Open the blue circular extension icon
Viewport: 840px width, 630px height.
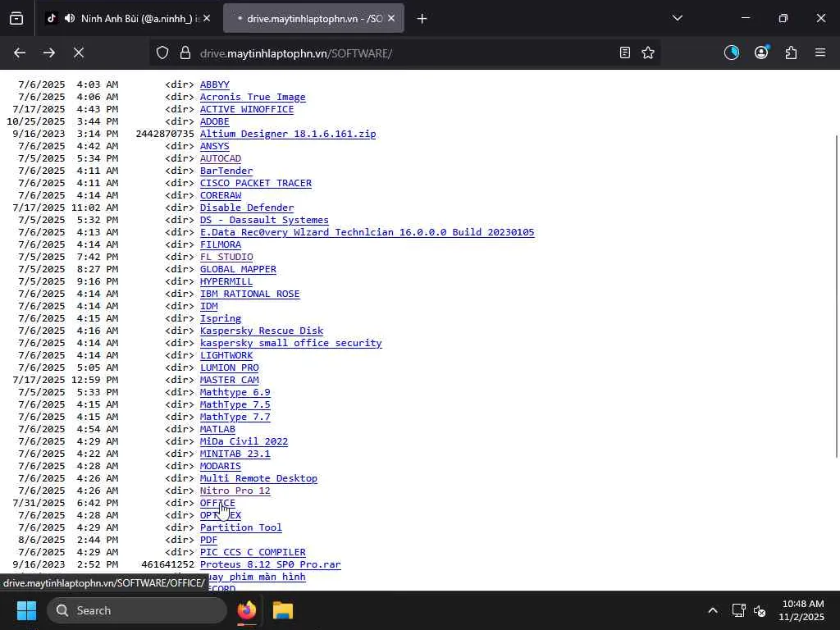coord(732,52)
